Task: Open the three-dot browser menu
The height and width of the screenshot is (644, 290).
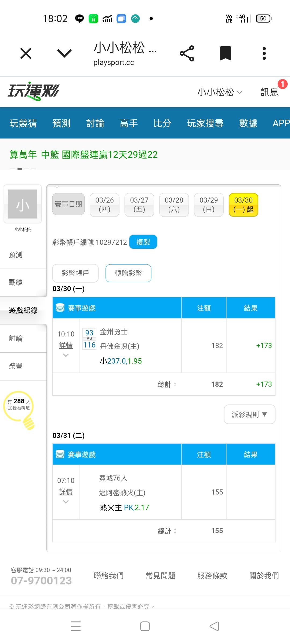Action: 264,53
